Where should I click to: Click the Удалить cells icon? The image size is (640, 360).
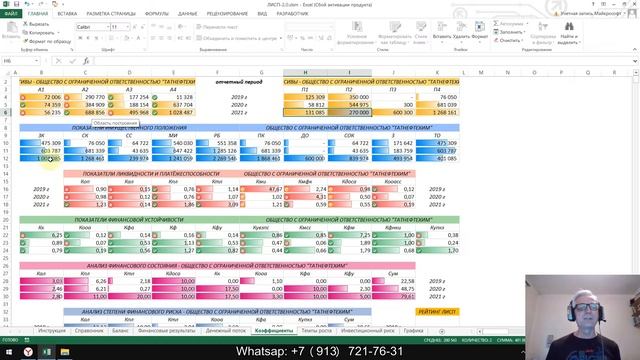(x=461, y=27)
